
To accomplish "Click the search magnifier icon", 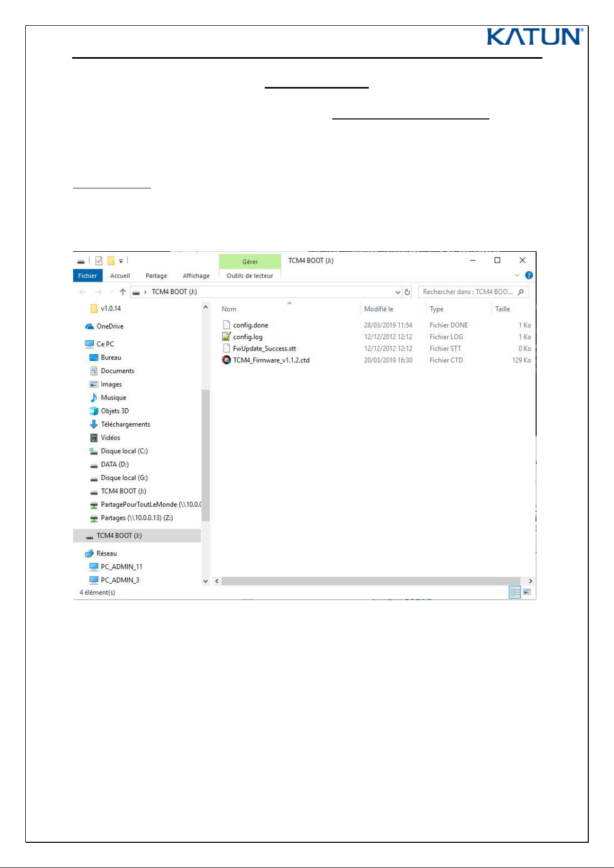I will coord(521,292).
